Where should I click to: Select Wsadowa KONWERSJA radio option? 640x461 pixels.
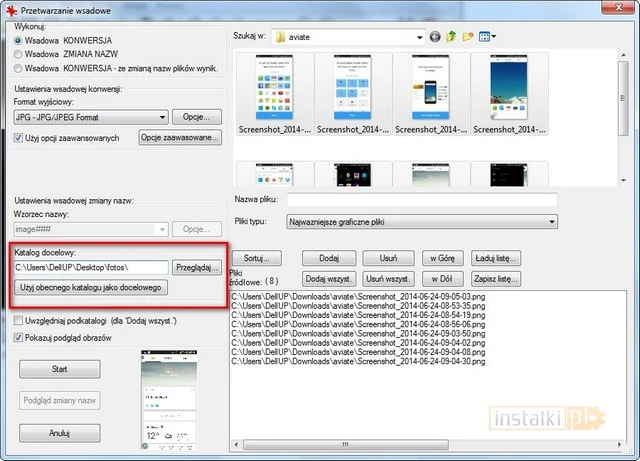[x=18, y=41]
